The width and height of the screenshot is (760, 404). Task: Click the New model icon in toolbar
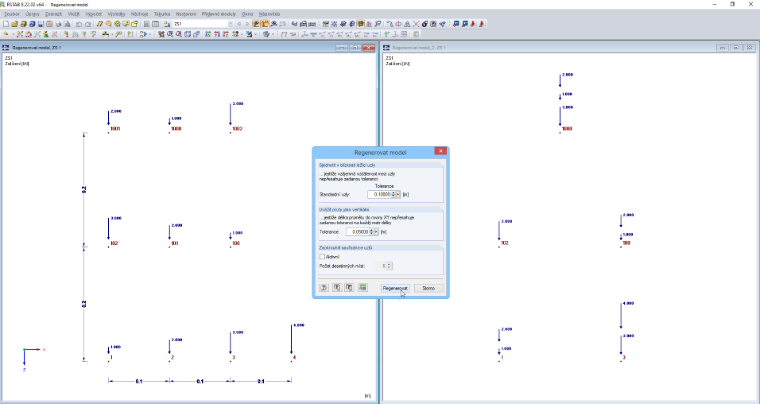pyautogui.click(x=5, y=24)
